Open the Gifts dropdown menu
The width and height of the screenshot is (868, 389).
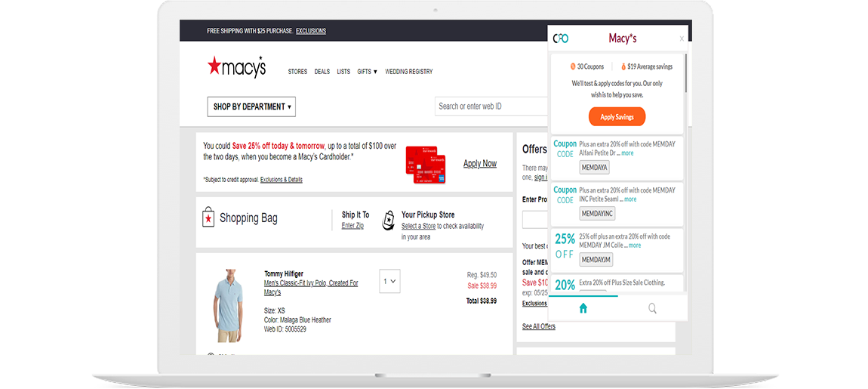point(367,72)
